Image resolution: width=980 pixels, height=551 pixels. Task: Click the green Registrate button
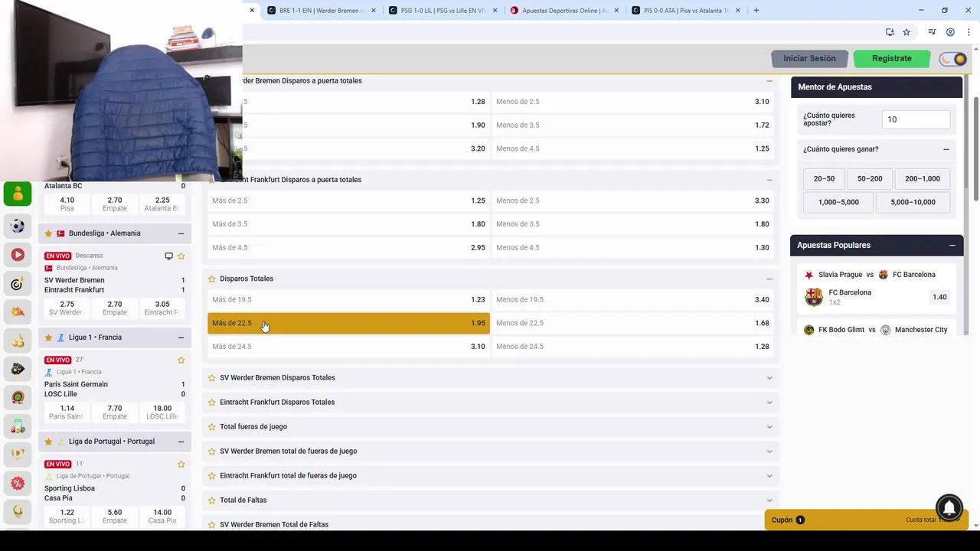[891, 58]
